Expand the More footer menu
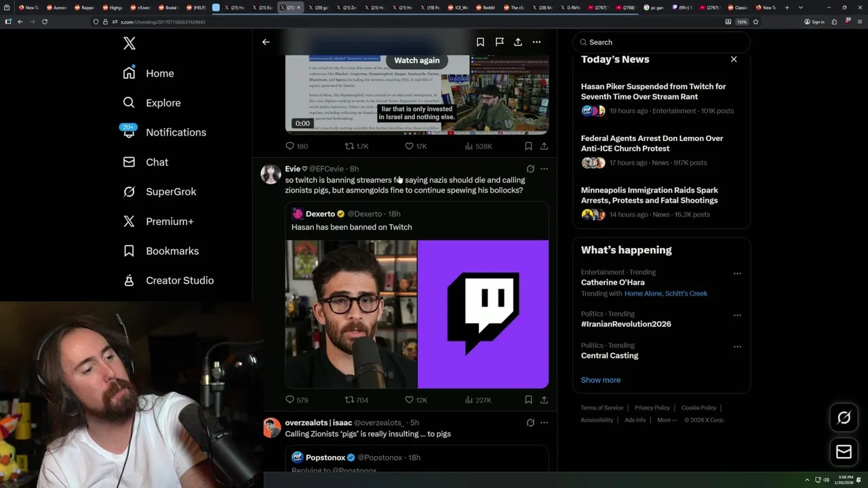This screenshot has height=488, width=868. click(666, 420)
